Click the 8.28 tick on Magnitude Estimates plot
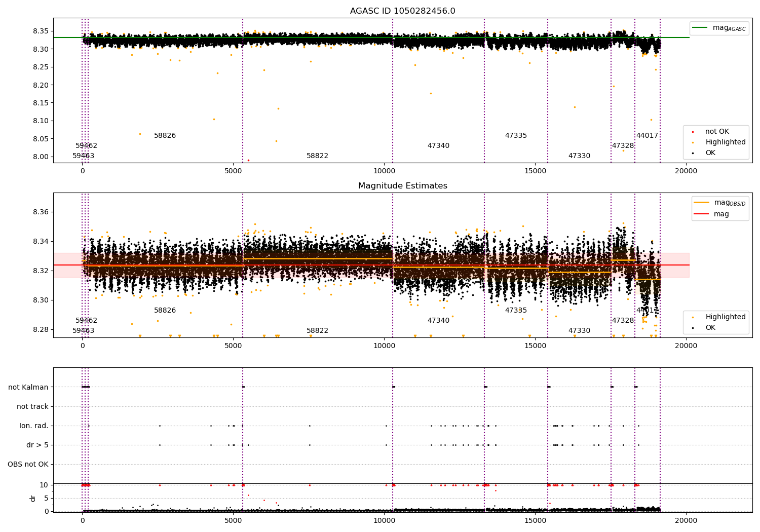This screenshot has height=532, width=760. pos(41,329)
